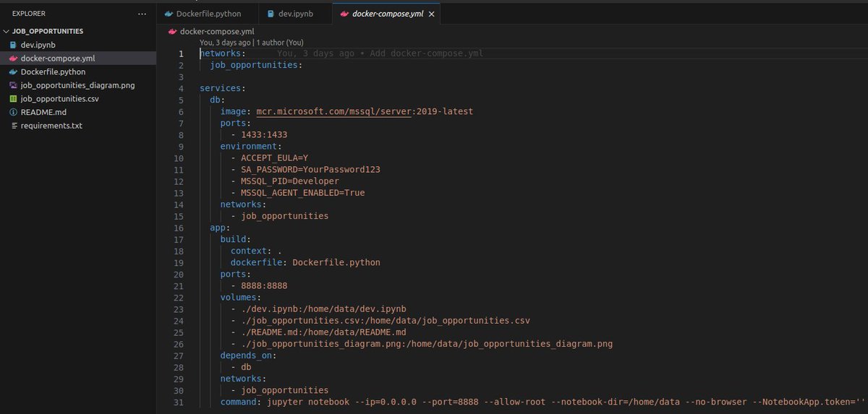The image size is (868, 414).
Task: Click the 'networks:' key on line 1
Action: (x=223, y=53)
